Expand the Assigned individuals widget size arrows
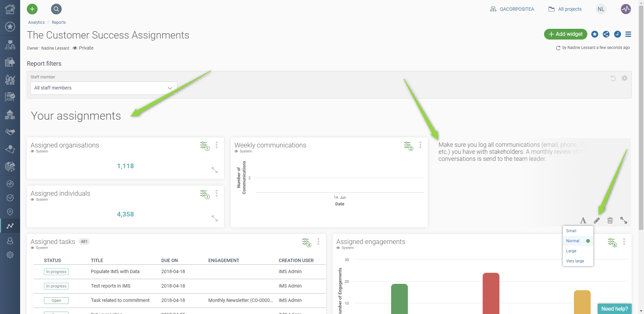The height and width of the screenshot is (314, 644). (215, 218)
